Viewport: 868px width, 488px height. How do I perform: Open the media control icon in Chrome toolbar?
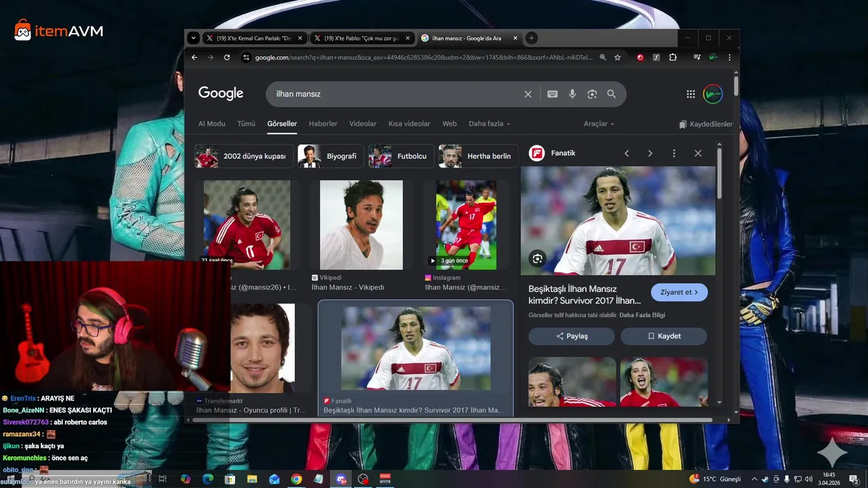coord(696,58)
